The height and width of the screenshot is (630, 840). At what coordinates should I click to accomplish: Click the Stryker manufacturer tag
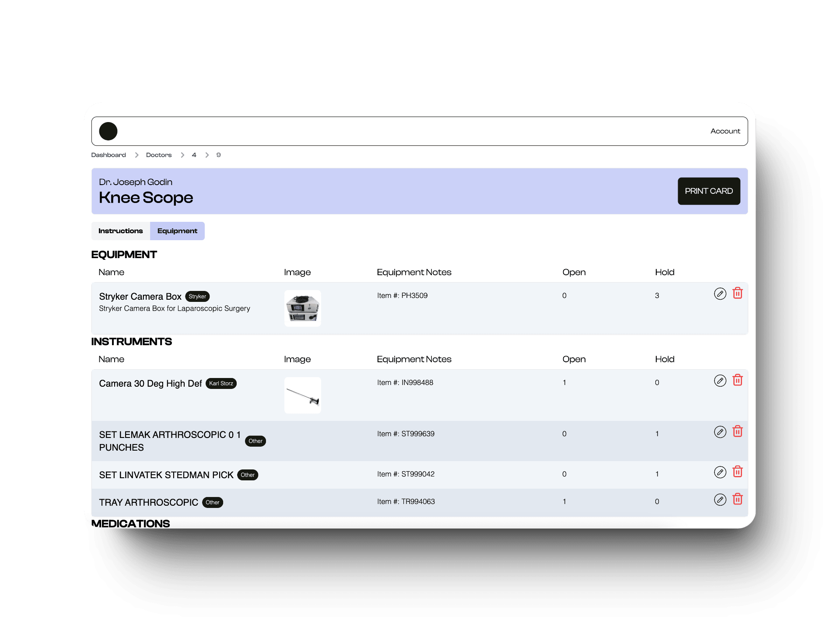pos(197,297)
